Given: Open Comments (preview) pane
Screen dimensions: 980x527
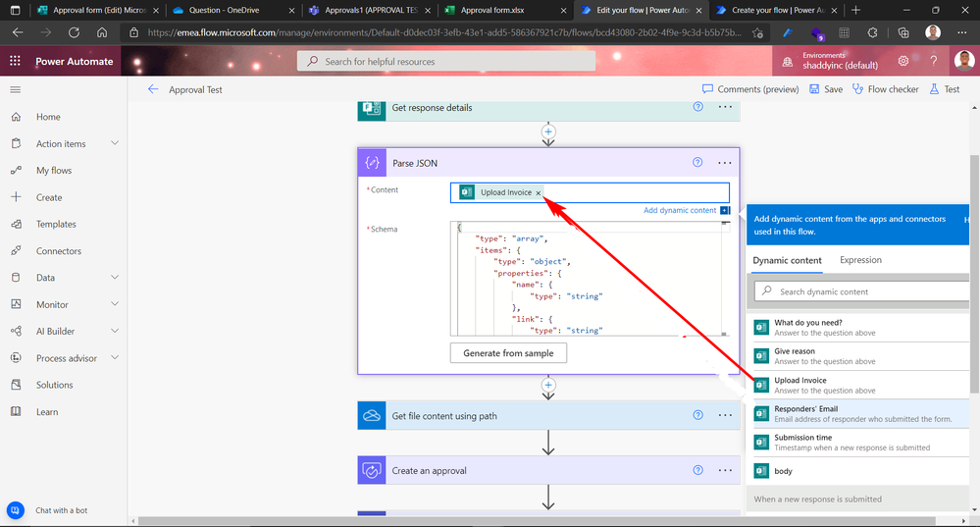Looking at the screenshot, I should tap(750, 89).
